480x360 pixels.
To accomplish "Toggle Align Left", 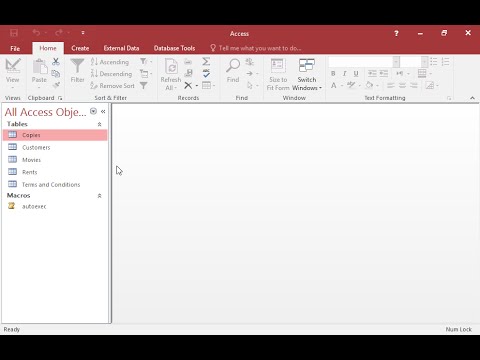I will 391,86.
